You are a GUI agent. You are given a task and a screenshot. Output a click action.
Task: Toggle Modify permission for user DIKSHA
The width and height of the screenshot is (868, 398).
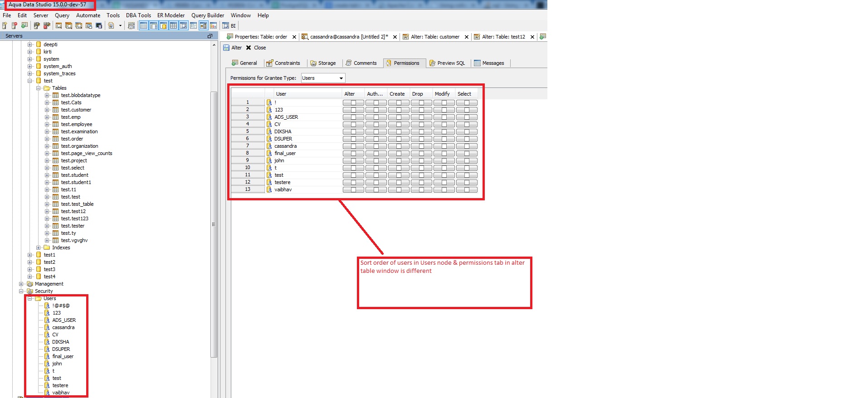tap(444, 131)
